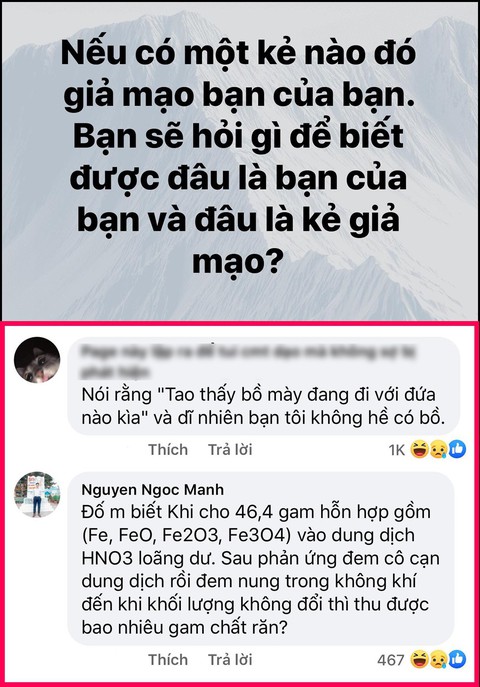Click the chemistry question comment text
Image resolution: width=480 pixels, height=687 pixels.
coord(260,570)
